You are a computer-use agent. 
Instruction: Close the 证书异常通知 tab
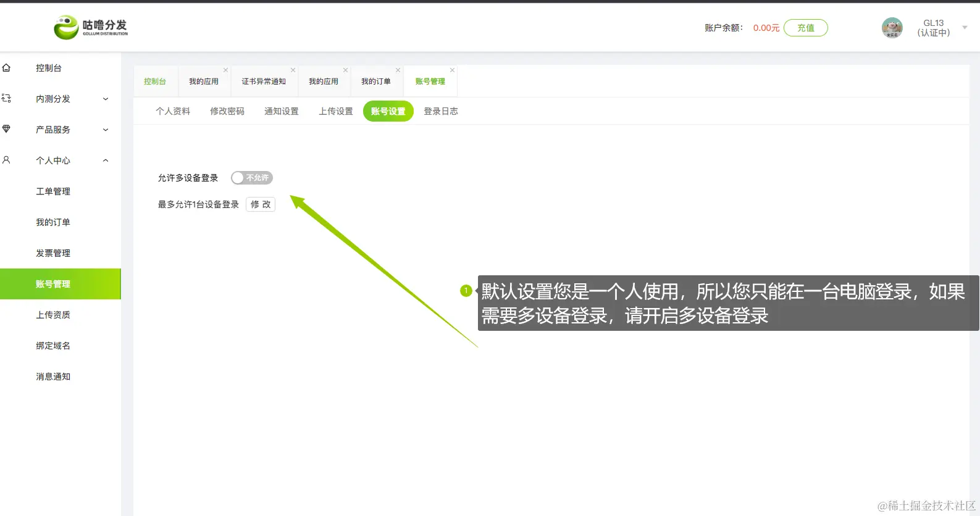(293, 70)
